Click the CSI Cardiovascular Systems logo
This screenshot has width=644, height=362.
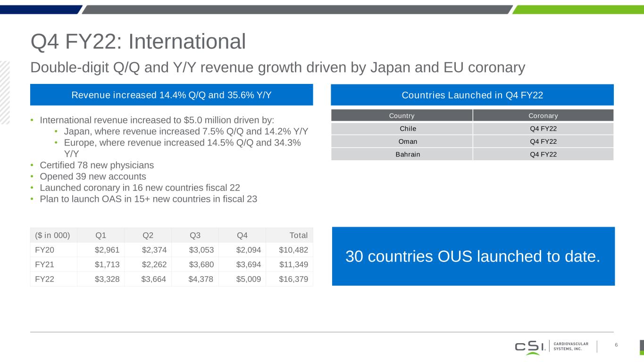coord(551,346)
